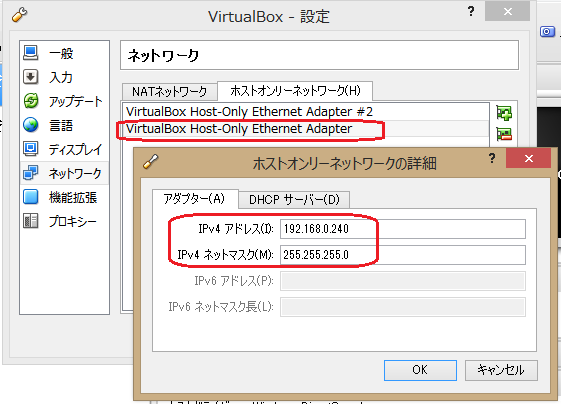Select 言語 in the settings list
The width and height of the screenshot is (561, 404).
tap(64, 125)
